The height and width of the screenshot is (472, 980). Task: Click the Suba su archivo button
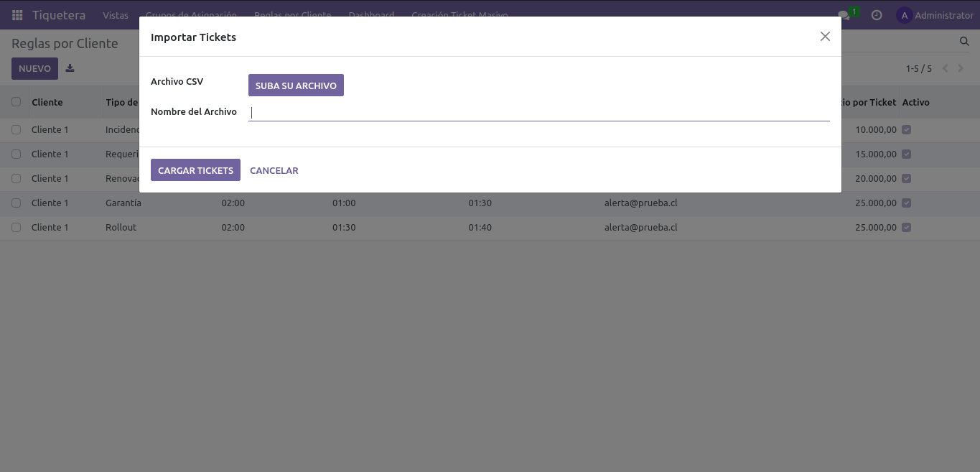pos(296,85)
